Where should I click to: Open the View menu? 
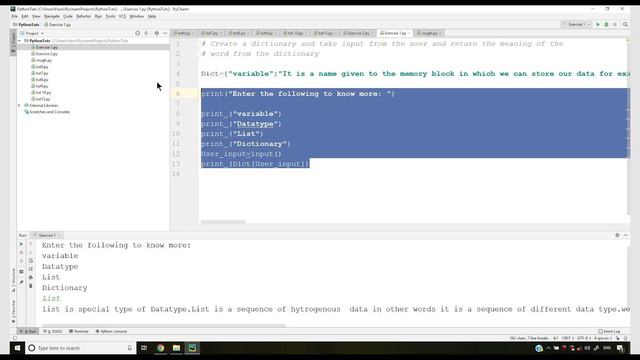click(x=36, y=16)
